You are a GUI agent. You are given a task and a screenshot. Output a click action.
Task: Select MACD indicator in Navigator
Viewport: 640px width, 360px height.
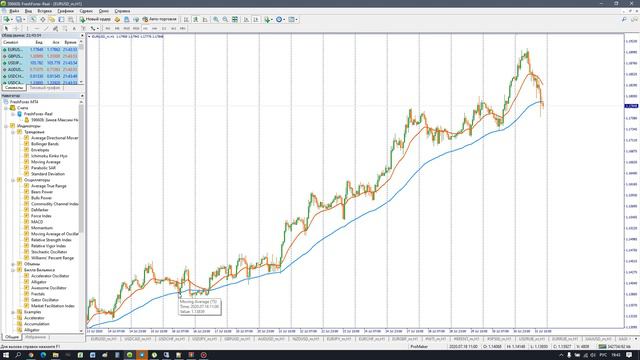click(x=36, y=222)
